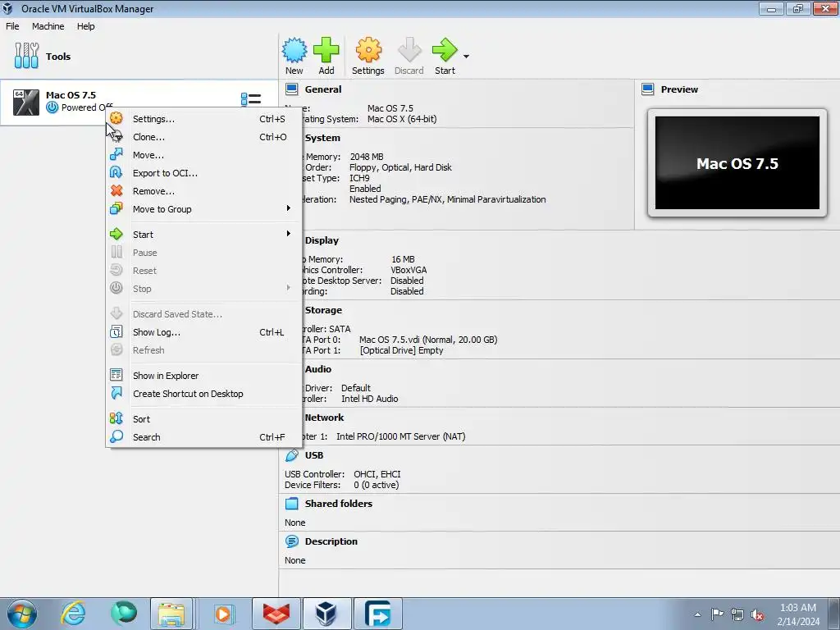Open Windows Explorer folder taskbar icon

171,614
